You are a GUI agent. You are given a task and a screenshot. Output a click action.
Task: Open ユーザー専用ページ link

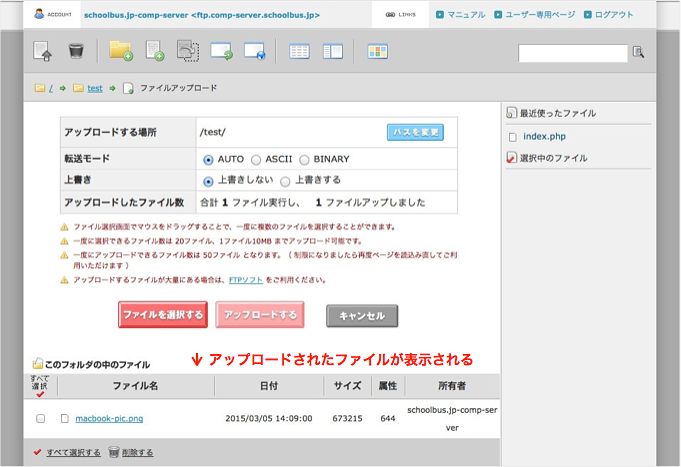[540, 15]
